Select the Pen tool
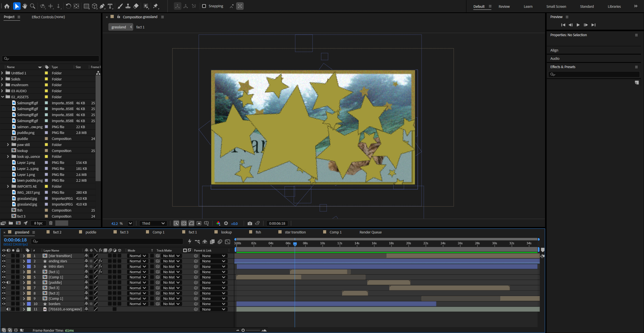The height and width of the screenshot is (333, 644). click(102, 6)
